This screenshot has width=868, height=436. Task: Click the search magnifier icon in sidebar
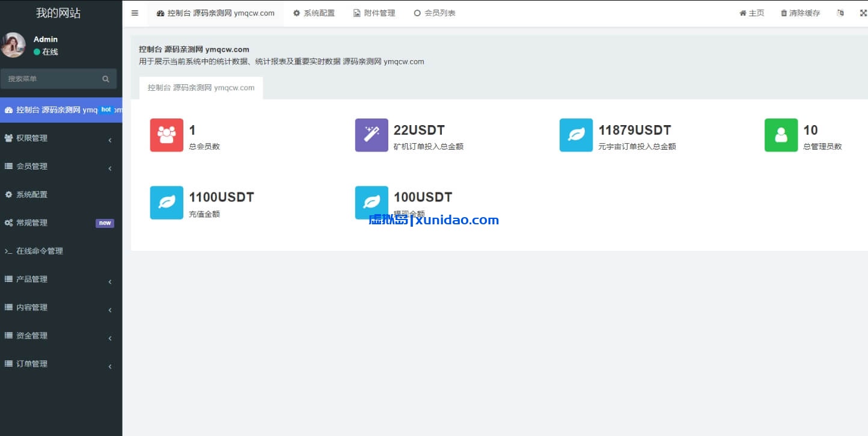click(x=106, y=79)
